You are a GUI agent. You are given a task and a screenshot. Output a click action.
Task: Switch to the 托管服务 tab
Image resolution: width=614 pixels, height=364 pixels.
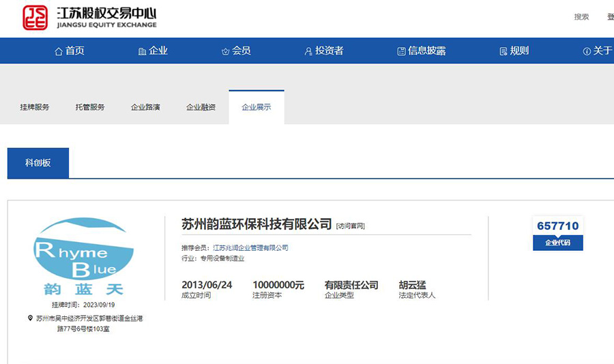90,107
